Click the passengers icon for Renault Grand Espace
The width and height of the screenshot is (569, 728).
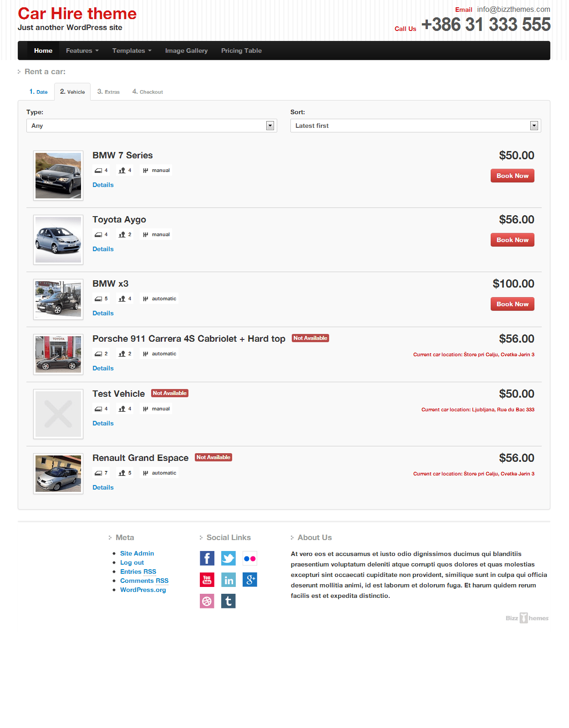(x=122, y=473)
